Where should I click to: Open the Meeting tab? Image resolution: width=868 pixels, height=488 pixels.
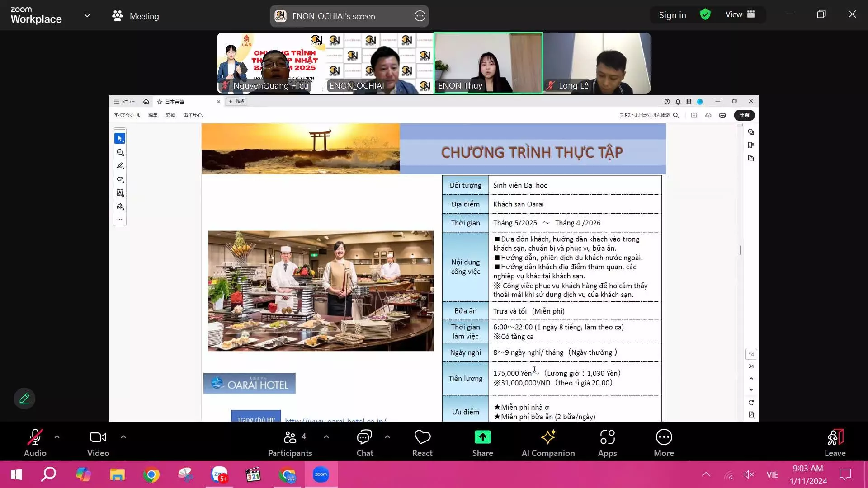coord(136,16)
